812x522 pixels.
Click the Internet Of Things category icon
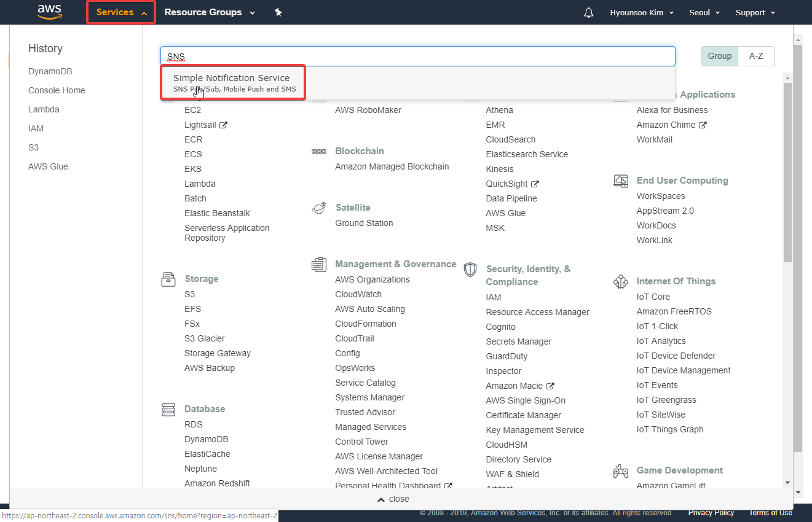(x=621, y=282)
